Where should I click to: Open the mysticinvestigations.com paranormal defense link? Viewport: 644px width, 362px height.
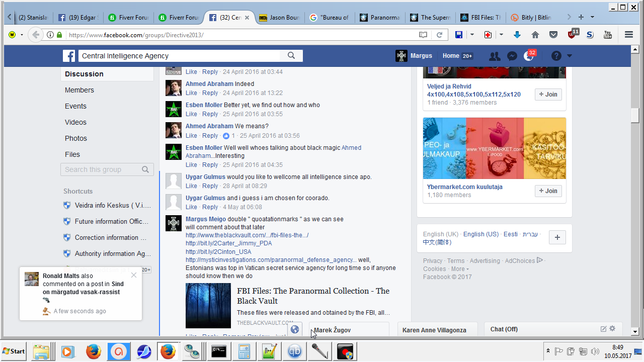coord(271,260)
